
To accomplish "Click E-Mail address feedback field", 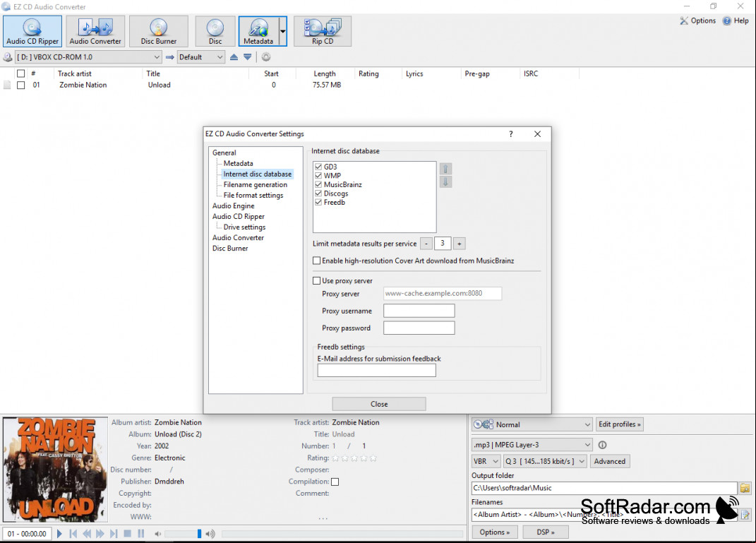I will 376,371.
